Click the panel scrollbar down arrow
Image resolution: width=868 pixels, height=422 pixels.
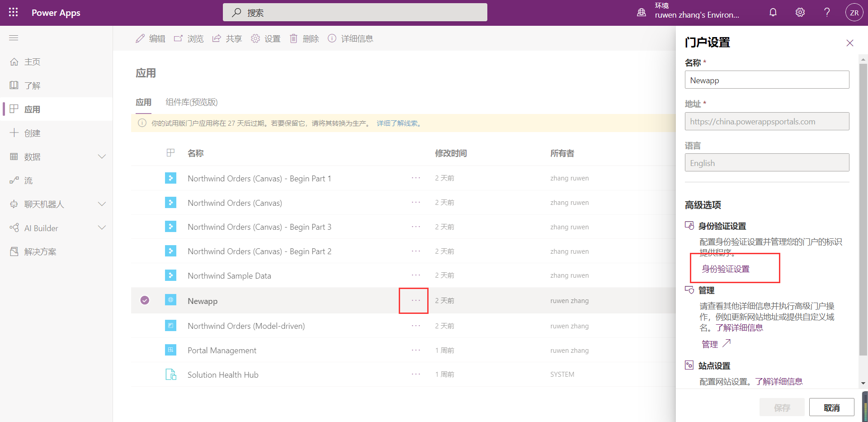coord(863,383)
